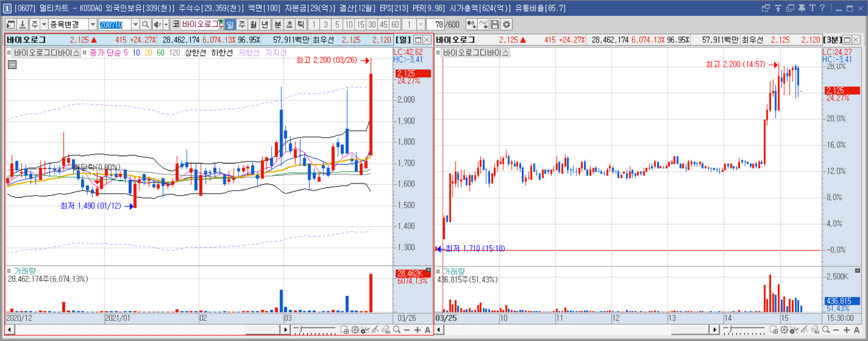Select the 틱 (tick) period button
868x341 pixels.
point(301,24)
